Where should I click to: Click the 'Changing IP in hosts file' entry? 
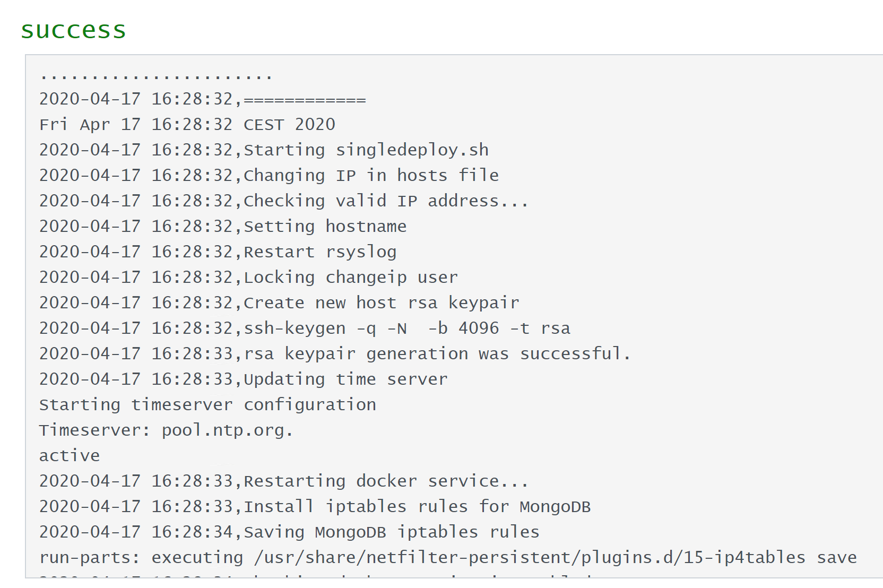coord(269,176)
